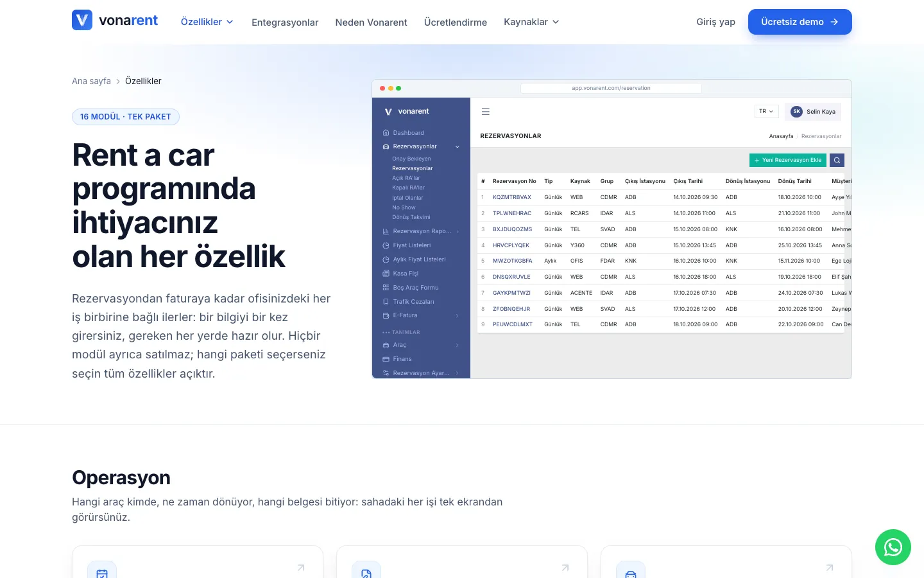Click the search icon beside Yeni Rezervasyon Ekle
Image resolution: width=924 pixels, height=578 pixels.
pos(837,160)
